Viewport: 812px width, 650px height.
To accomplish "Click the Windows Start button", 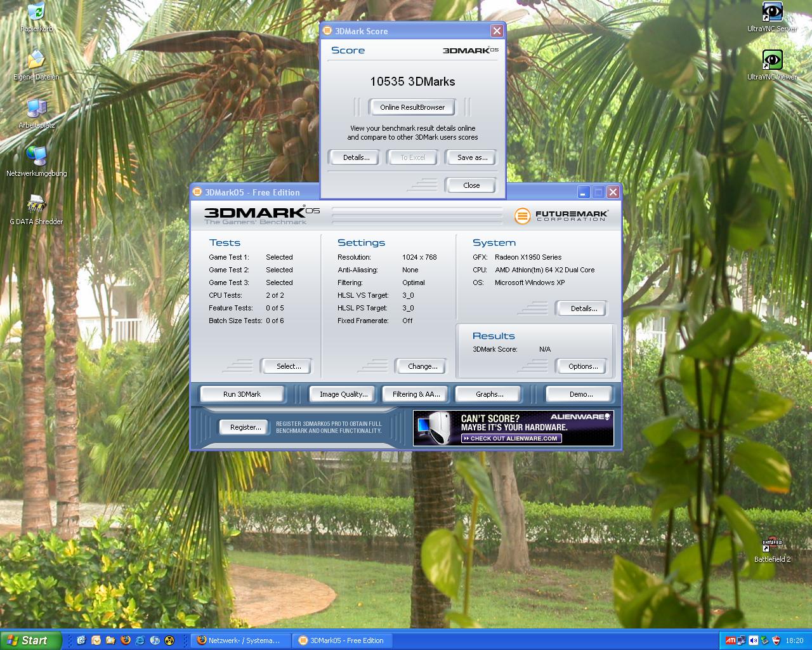I will point(31,640).
